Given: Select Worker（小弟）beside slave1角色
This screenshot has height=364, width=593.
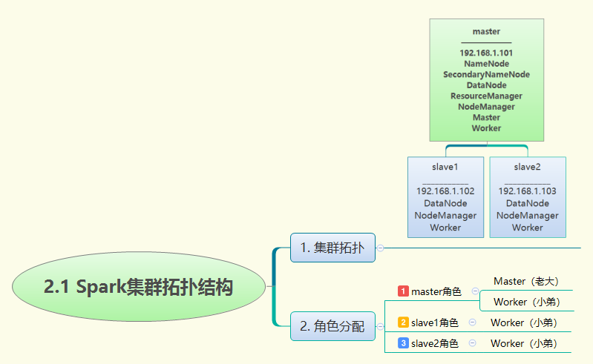Looking at the screenshot, I should click(x=524, y=322).
